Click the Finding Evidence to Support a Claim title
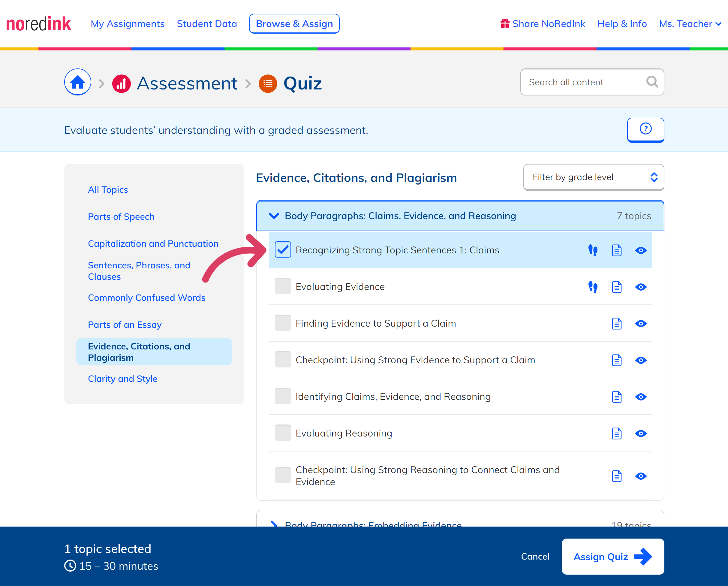Viewport: 728px width, 586px height. pos(375,324)
